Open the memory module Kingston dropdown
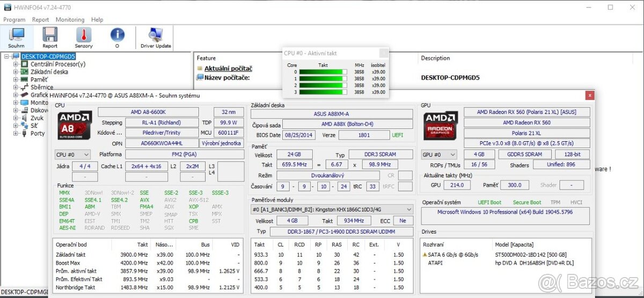 tap(332, 209)
